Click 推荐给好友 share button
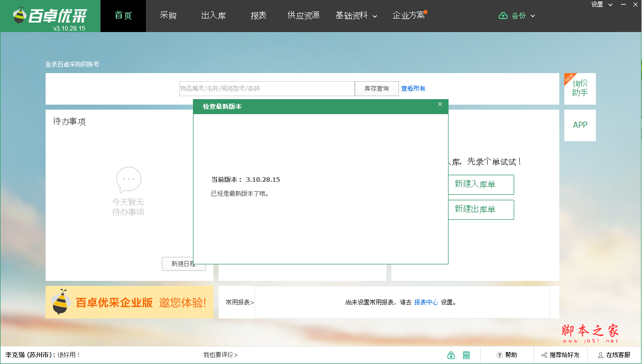Screen dimensions: 642x364 560,355
